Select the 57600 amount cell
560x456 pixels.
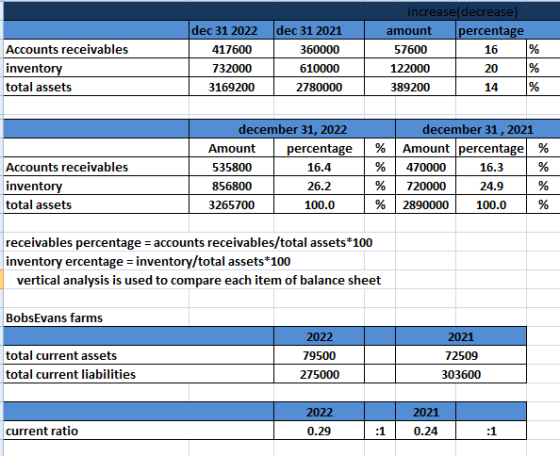[410, 49]
